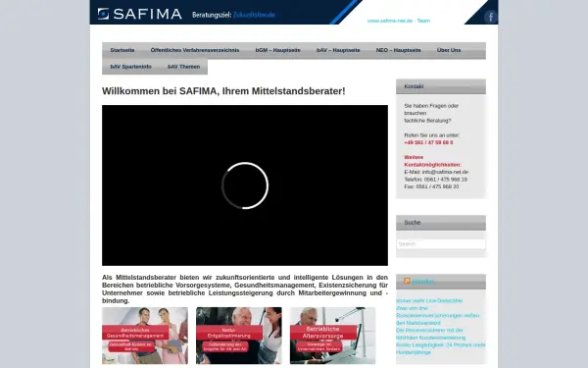Viewport: 588px width, 368px height.
Task: Open Öffentliches Verfahrensverzeichnis menu item
Action: 195,50
